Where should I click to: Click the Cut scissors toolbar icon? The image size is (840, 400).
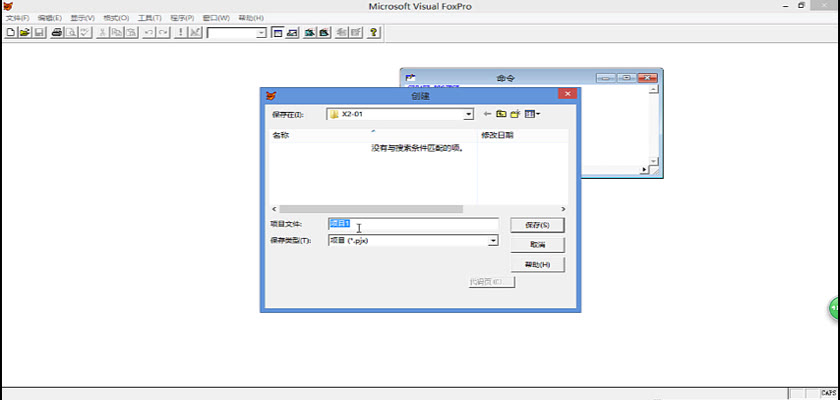(x=102, y=33)
